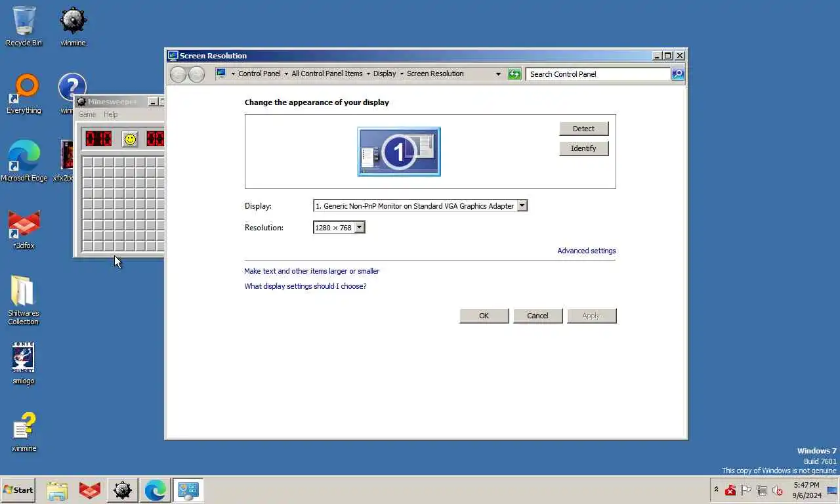This screenshot has height=504, width=840.
Task: Click the muted volume tray icon
Action: (x=778, y=490)
